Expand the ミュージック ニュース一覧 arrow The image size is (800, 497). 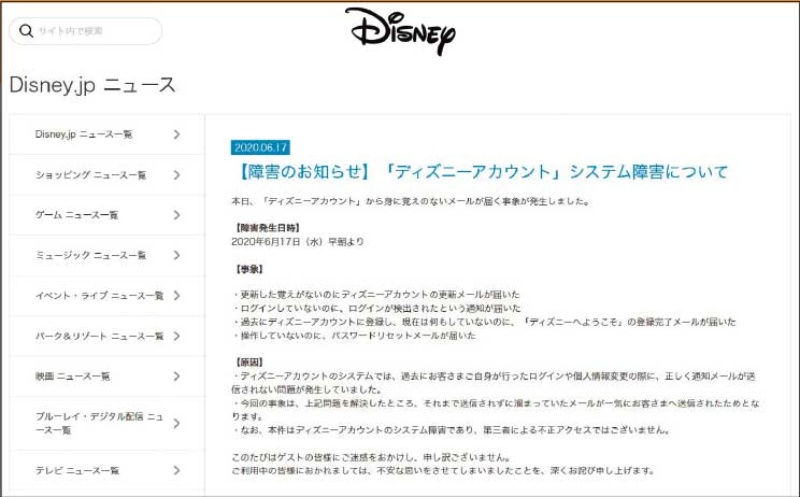[177, 255]
